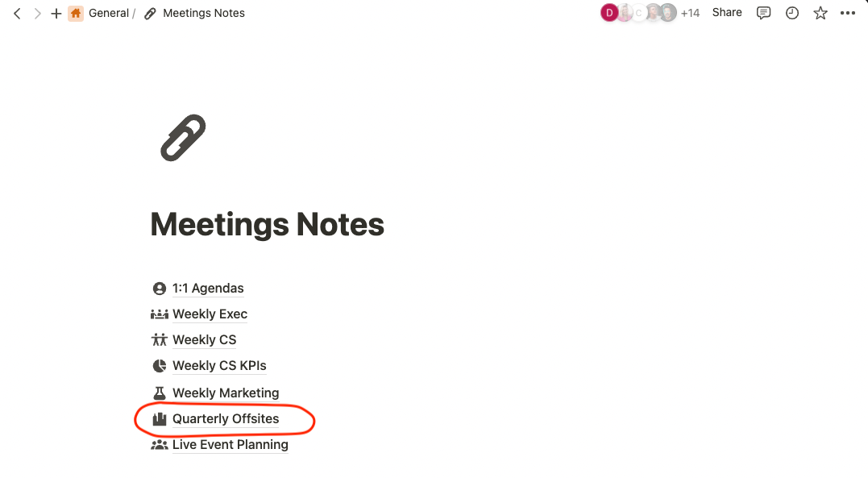Click the Share button
This screenshot has height=478, width=868.
[x=727, y=13]
